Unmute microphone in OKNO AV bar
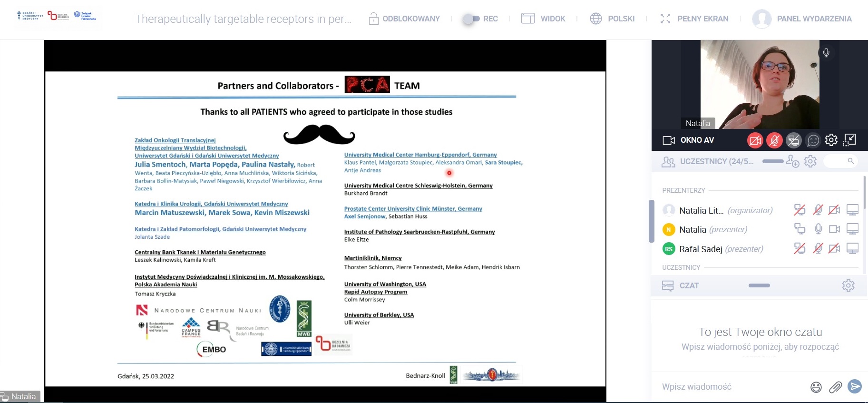868x403 pixels. pos(774,140)
